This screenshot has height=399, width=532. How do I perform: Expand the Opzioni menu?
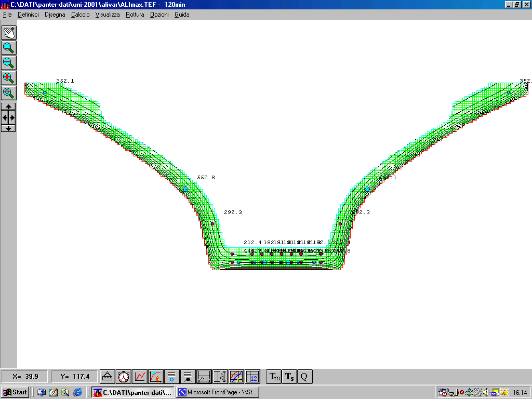point(159,15)
